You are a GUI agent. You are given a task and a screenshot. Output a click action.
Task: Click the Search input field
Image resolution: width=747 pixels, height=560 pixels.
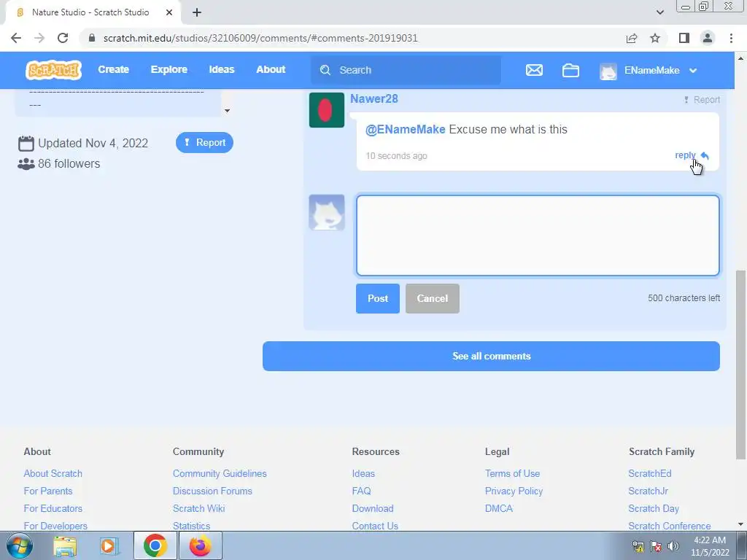tap(406, 70)
